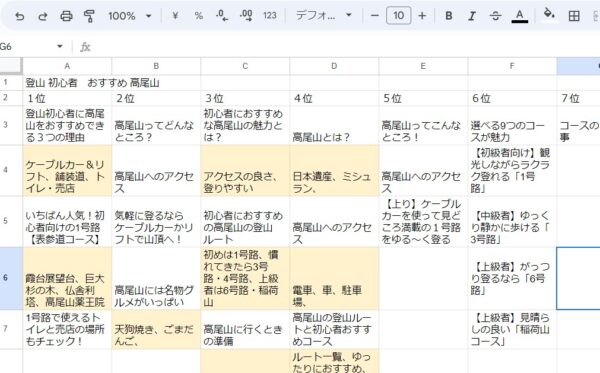Apply percent format
The width and height of the screenshot is (600, 373).
tap(199, 16)
